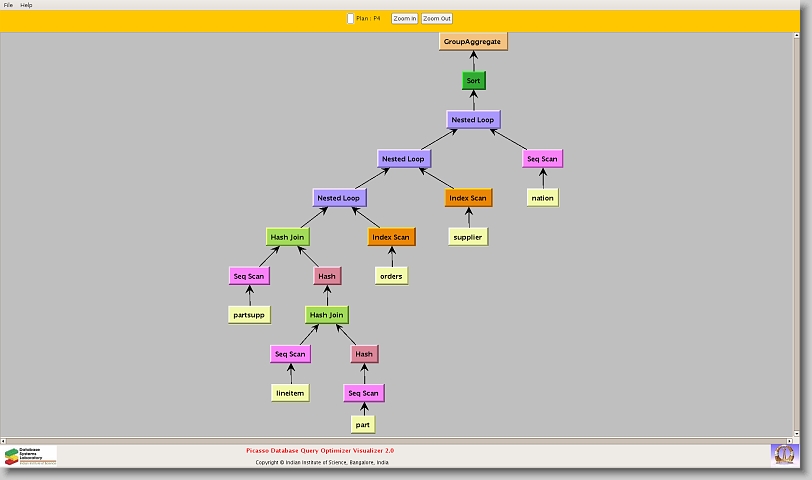Click the Database Systems Laboratory logo
812x480 pixels.
[30, 455]
